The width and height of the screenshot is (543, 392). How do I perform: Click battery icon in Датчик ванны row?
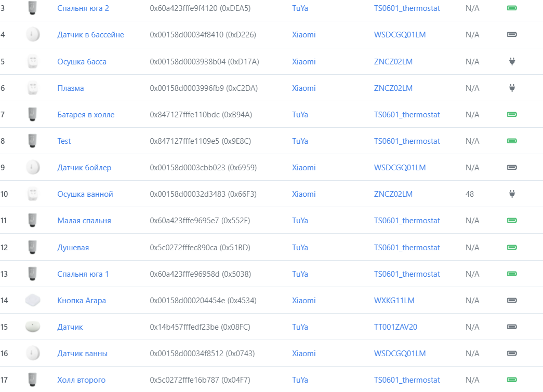tap(512, 353)
